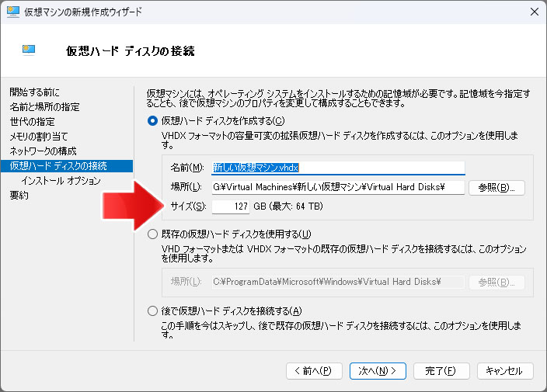Click the disabled 参照 button for existing disk

click(496, 283)
